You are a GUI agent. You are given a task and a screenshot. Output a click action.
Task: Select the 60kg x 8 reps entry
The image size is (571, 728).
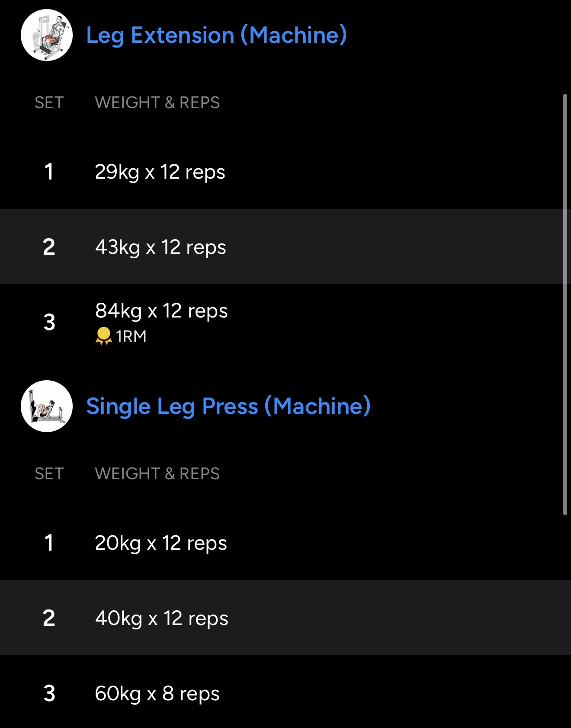[x=157, y=693]
